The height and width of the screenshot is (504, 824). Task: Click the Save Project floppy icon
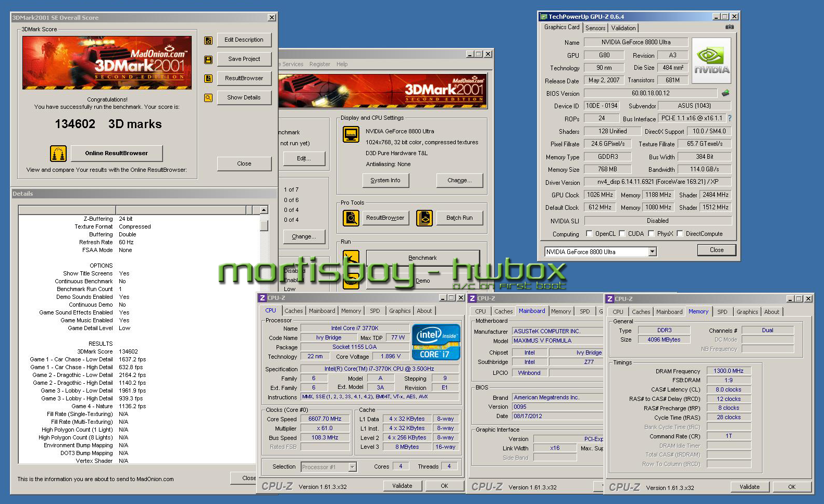(208, 59)
